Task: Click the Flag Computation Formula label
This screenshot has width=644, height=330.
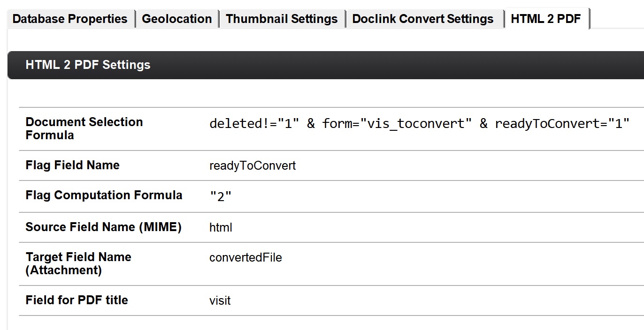Action: point(104,195)
